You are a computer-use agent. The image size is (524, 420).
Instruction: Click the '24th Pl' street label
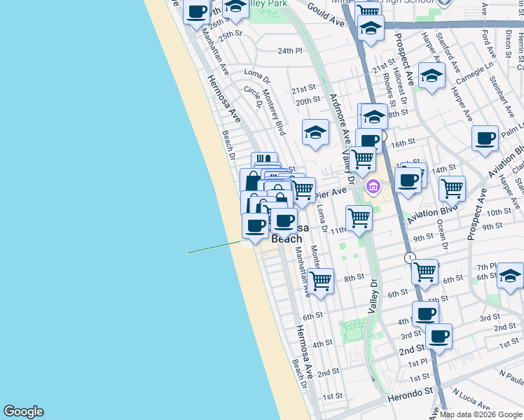[290, 50]
